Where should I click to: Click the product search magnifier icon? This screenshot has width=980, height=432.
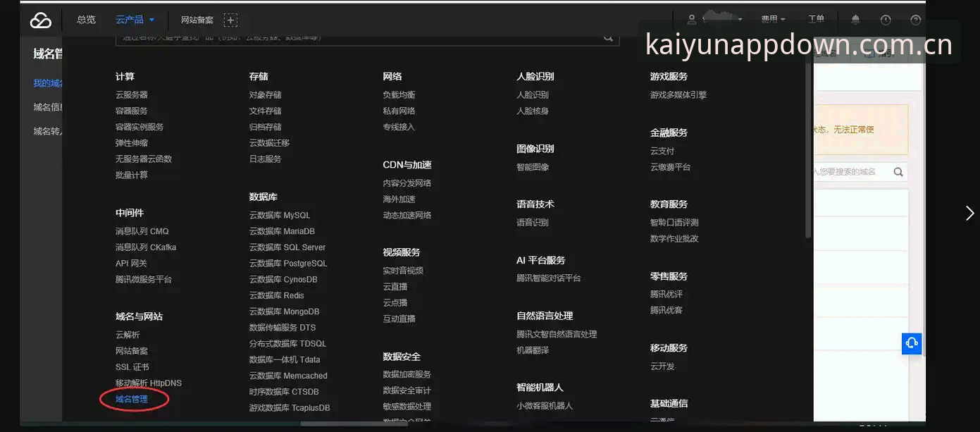(608, 38)
